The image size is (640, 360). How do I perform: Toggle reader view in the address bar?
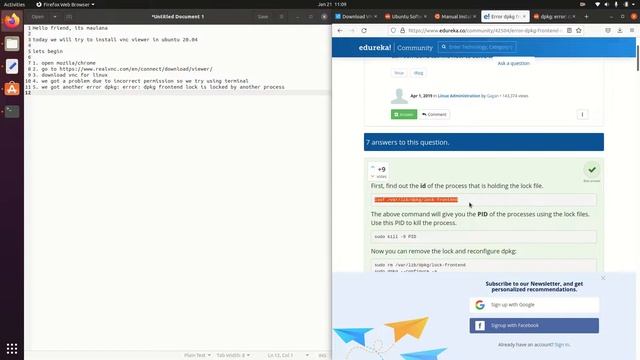point(569,31)
